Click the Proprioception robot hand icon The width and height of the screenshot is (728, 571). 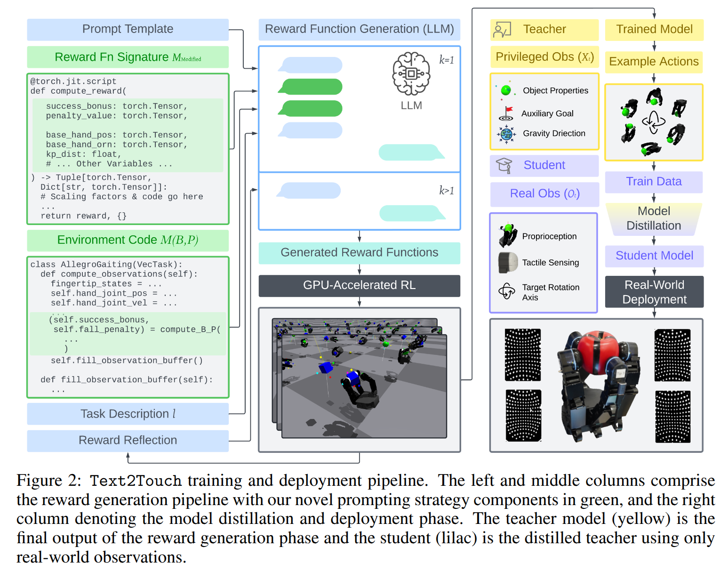[x=508, y=236]
